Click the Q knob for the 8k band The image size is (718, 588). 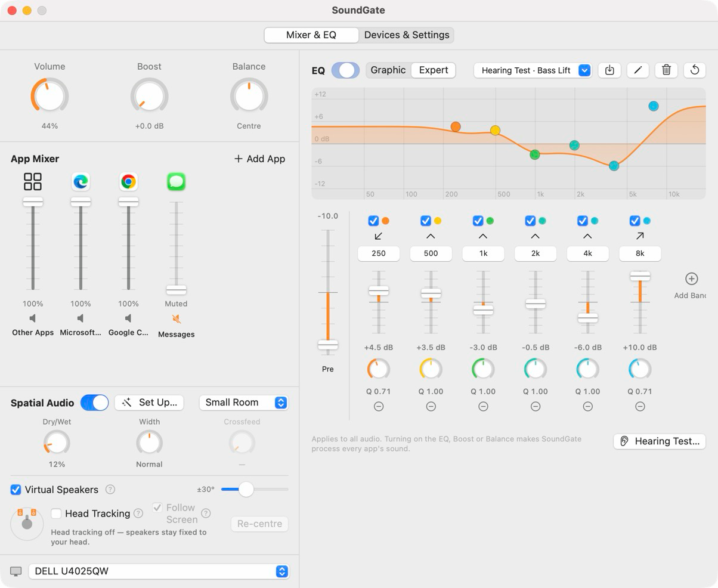pos(640,369)
